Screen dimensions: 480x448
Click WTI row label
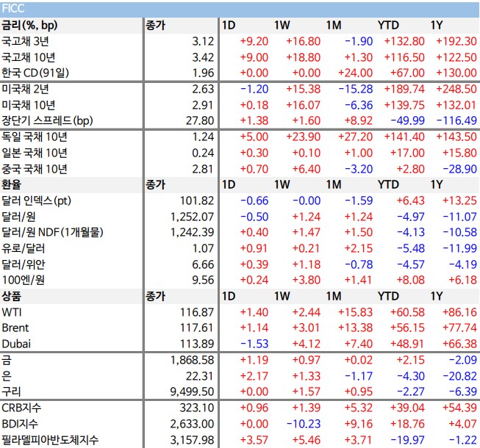click(12, 312)
